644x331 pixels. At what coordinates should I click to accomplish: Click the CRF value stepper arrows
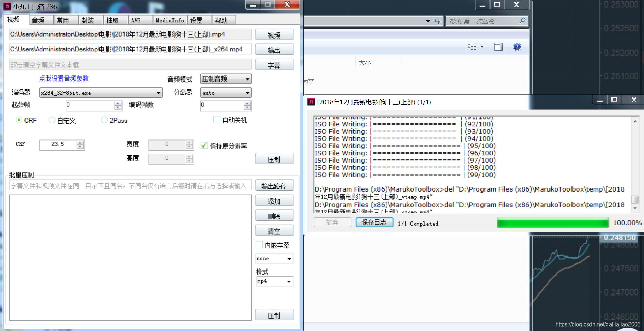click(x=80, y=145)
